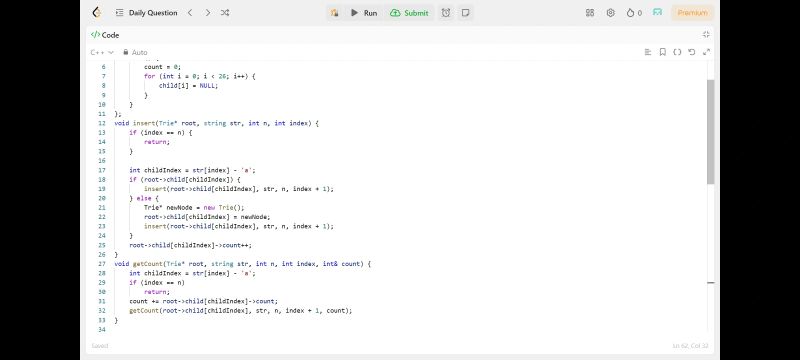Viewport: 800px width, 360px height.
Task: Run the code
Action: (x=364, y=13)
